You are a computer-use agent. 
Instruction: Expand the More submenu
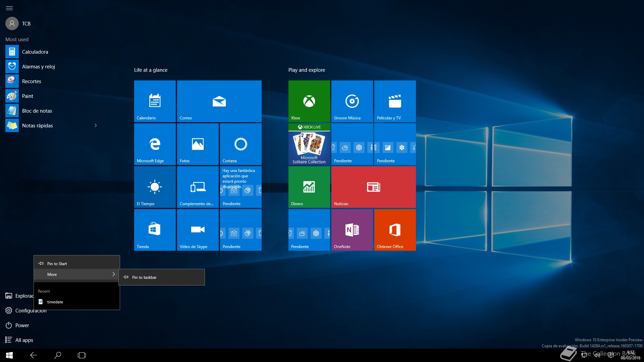point(77,274)
